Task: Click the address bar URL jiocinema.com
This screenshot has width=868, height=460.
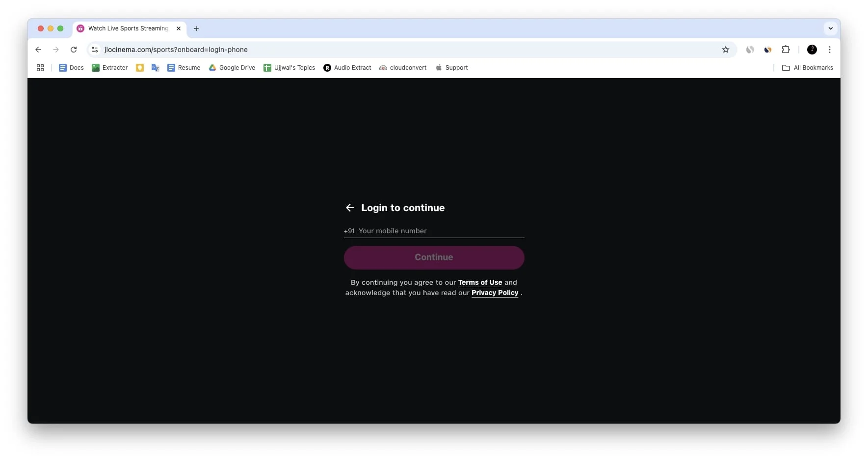Action: 176,50
